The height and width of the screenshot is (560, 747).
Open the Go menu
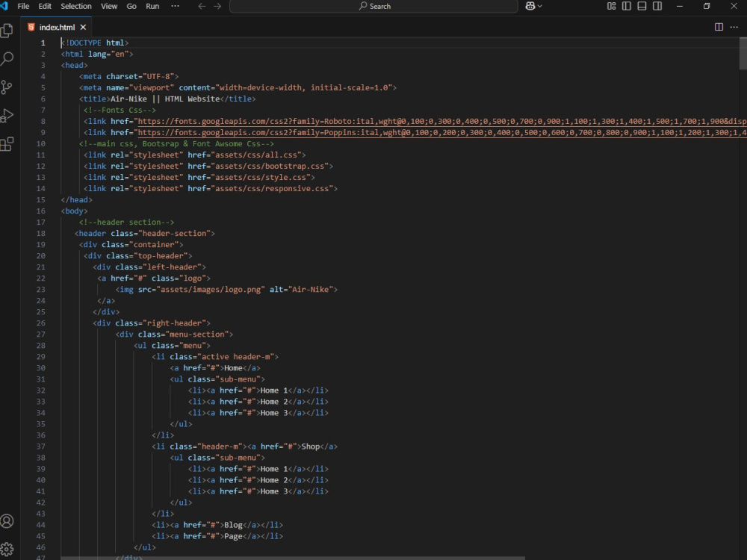[131, 6]
